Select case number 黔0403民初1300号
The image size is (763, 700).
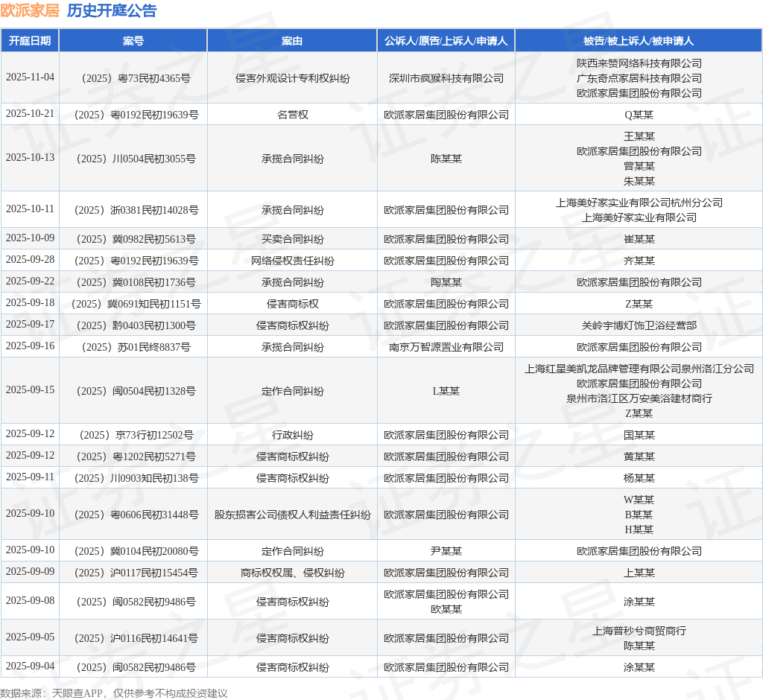pos(136,325)
